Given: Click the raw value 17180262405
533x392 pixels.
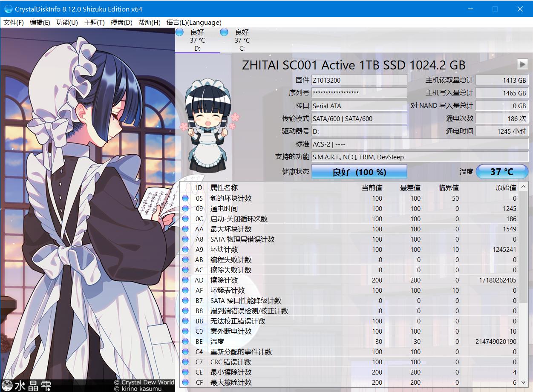Looking at the screenshot, I should 498,280.
